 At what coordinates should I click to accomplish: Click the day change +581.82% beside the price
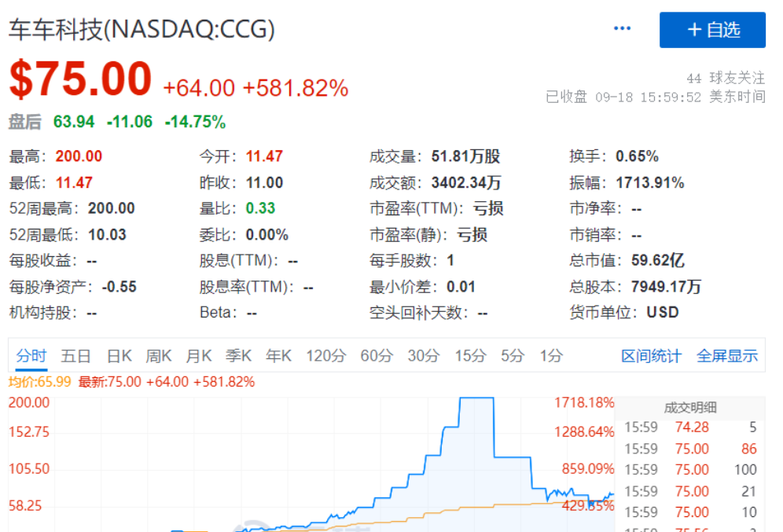(295, 88)
